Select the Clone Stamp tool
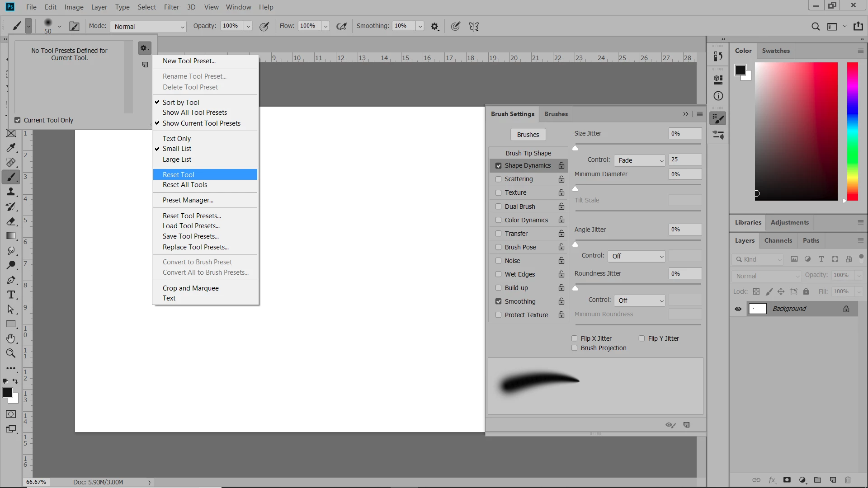868x488 pixels. (x=11, y=192)
